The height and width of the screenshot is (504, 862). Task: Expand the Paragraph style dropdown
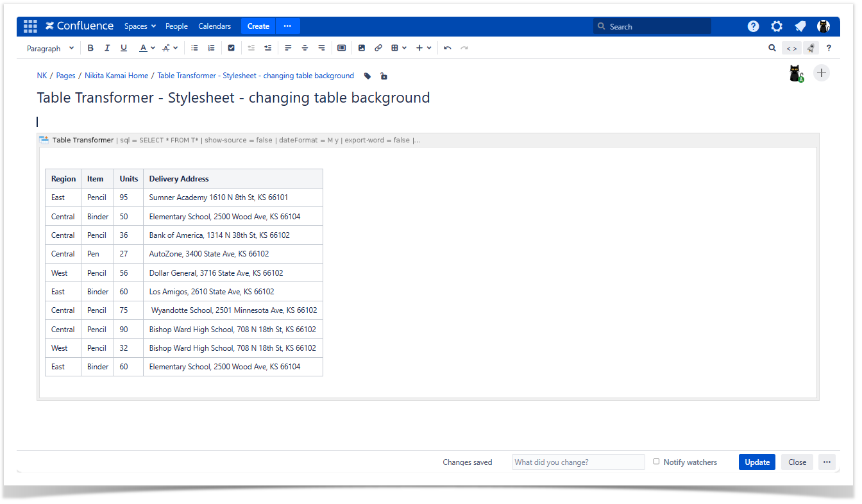coord(50,48)
